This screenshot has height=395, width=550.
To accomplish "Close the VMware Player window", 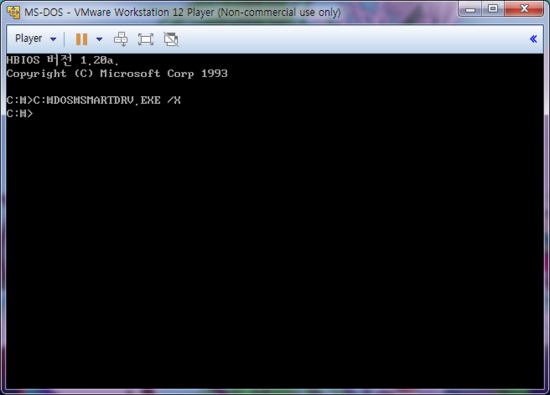I will pos(524,9).
